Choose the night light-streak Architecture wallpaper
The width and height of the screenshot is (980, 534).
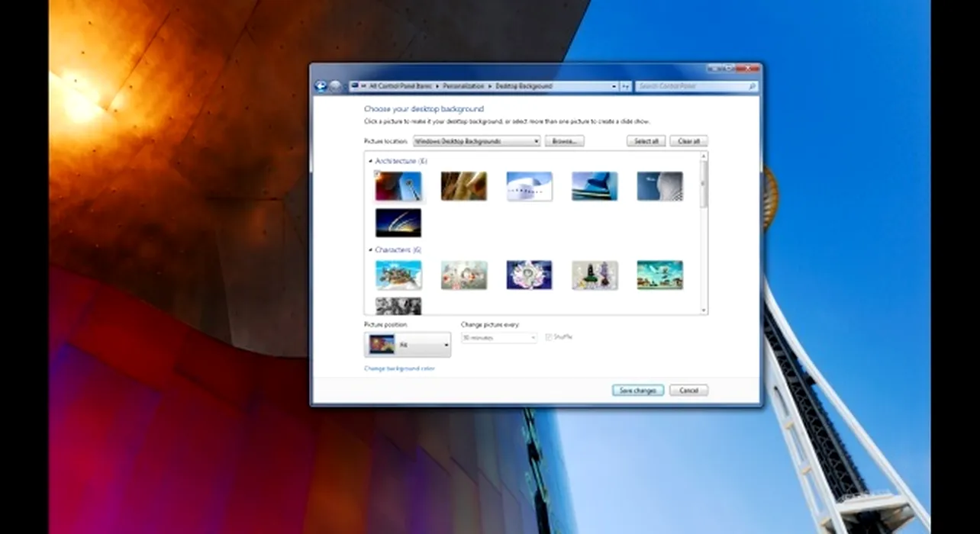tap(398, 223)
